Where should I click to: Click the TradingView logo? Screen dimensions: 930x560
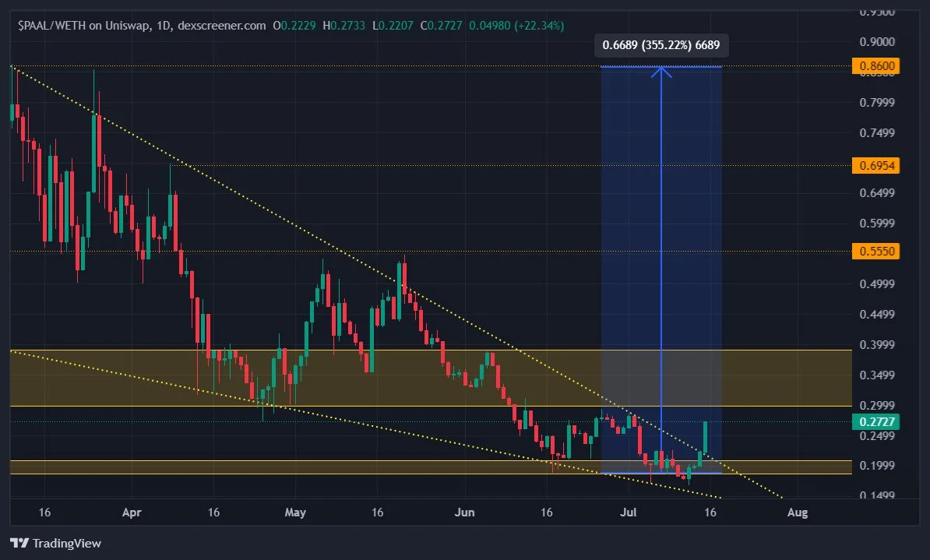tap(56, 543)
